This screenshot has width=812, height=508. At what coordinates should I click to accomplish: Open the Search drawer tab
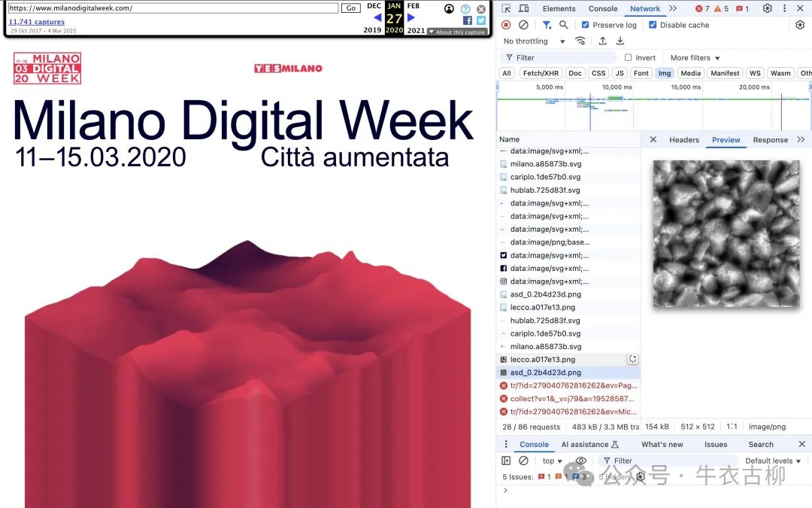pos(761,444)
